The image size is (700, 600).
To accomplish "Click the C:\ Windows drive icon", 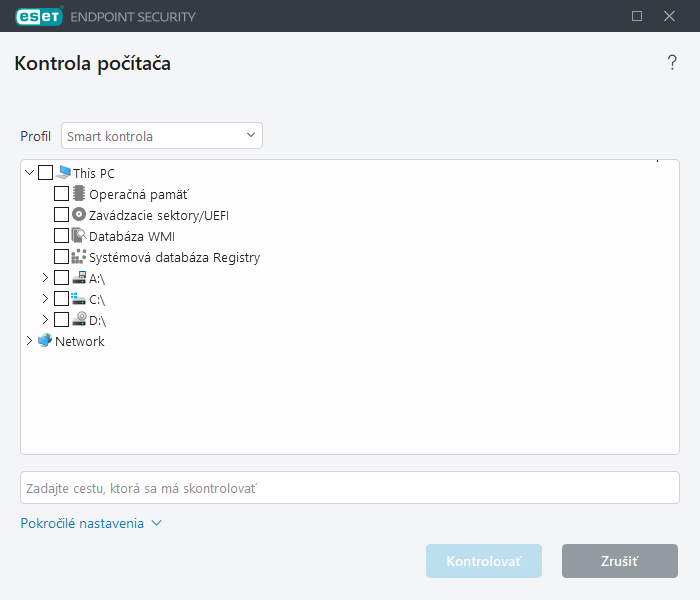I will pyautogui.click(x=79, y=299).
